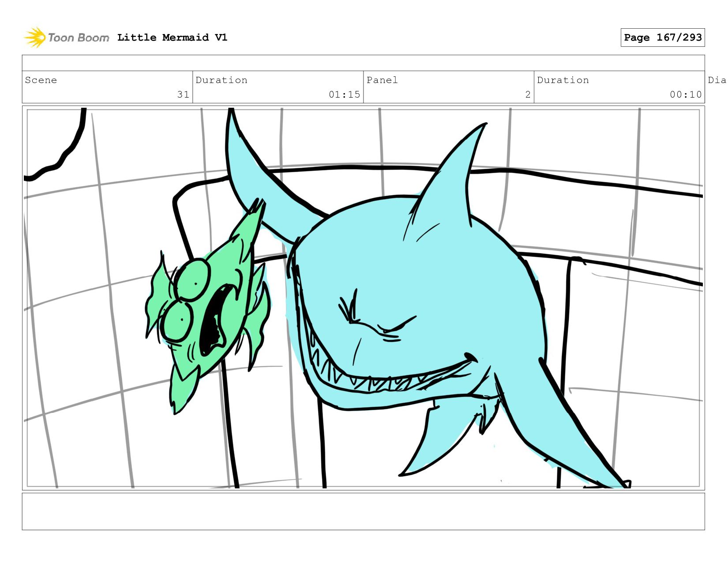Click the scene number '31'

(183, 94)
